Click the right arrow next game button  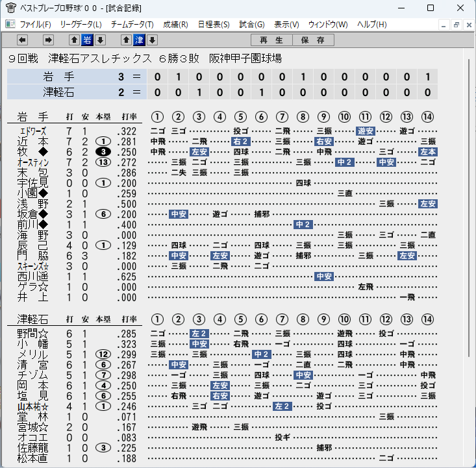coord(48,40)
